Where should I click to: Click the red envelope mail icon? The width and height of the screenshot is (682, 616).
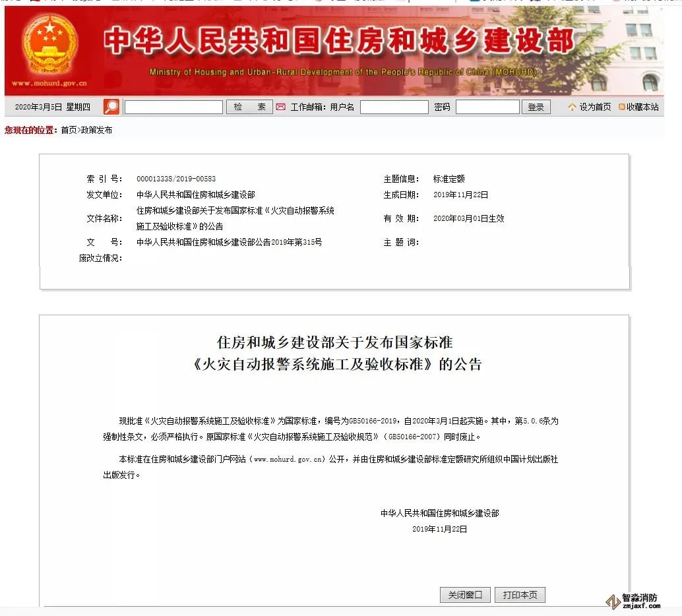click(280, 107)
